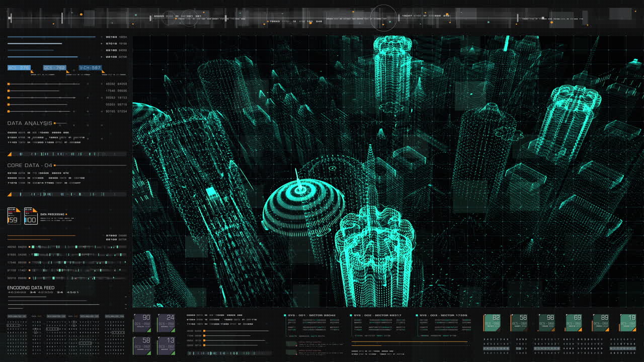This screenshot has height=362, width=644.
Task: Click the orange expander triangle beside ENCODING waveform
Action: [10, 196]
